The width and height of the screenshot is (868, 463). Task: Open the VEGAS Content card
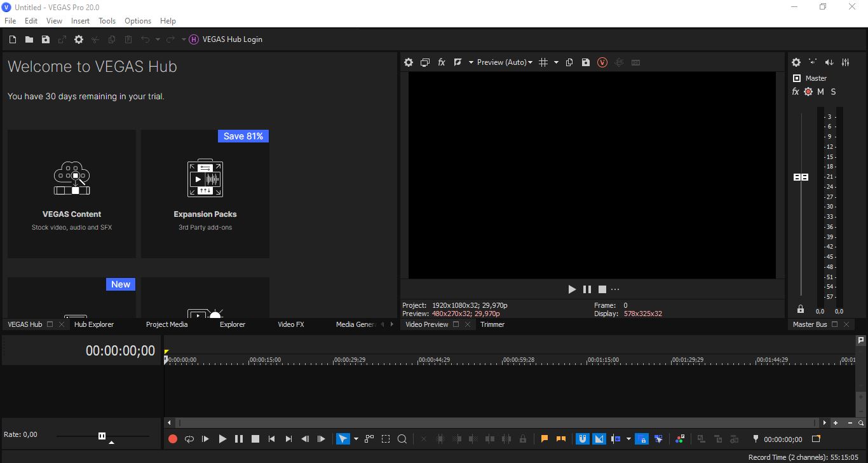pyautogui.click(x=72, y=194)
